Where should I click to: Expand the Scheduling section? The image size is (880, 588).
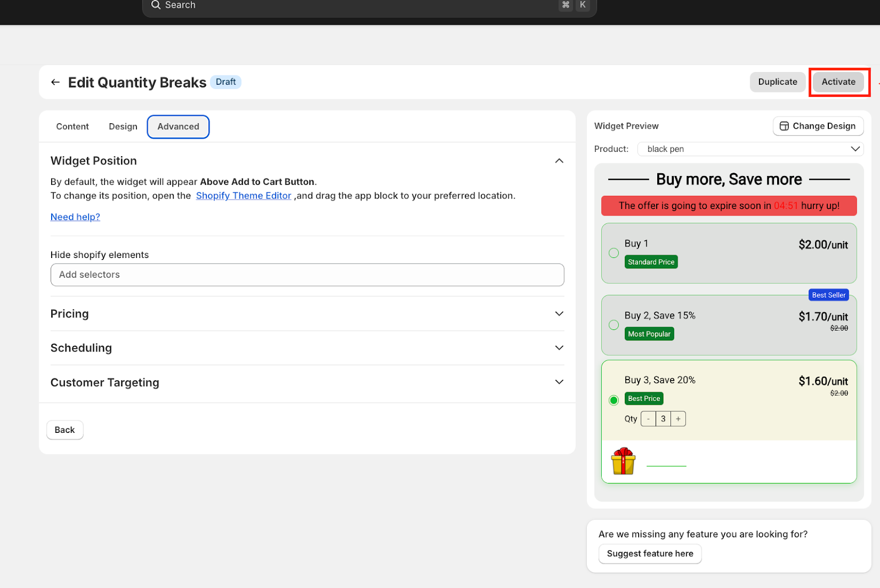[x=559, y=348]
